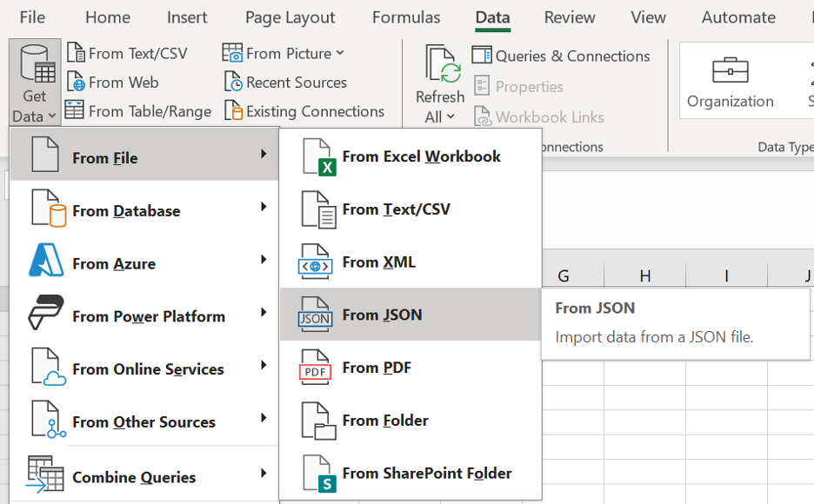The height and width of the screenshot is (504, 814).
Task: Switch to the View tab
Action: pos(648,17)
